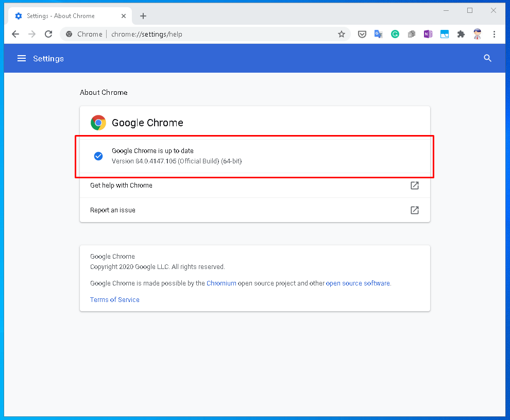This screenshot has height=420, width=510.
Task: Open the Pocket extension
Action: pyautogui.click(x=362, y=34)
